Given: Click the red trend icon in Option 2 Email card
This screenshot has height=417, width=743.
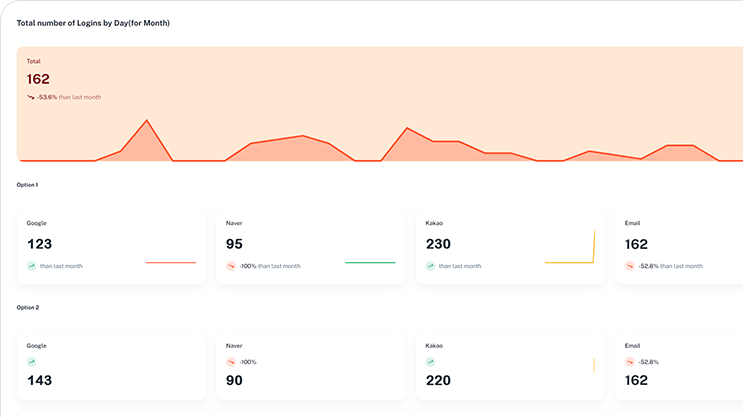Looking at the screenshot, I should (630, 362).
